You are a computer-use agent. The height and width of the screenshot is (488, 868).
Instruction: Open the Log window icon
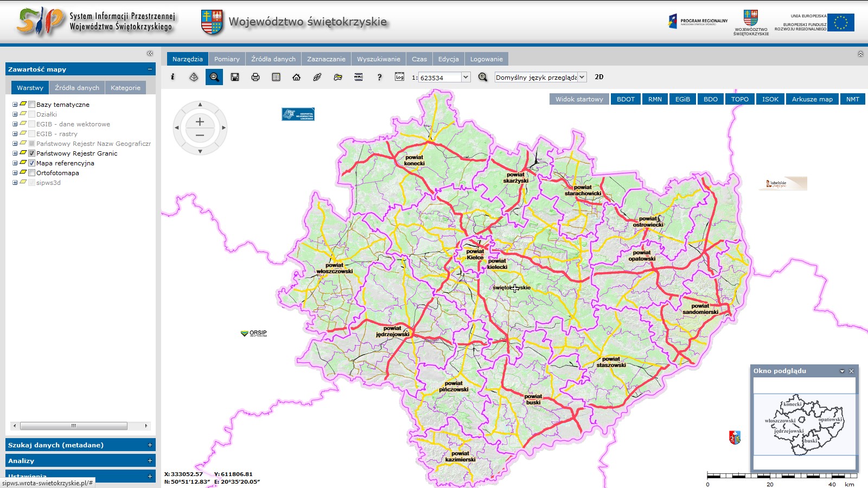[x=400, y=77]
